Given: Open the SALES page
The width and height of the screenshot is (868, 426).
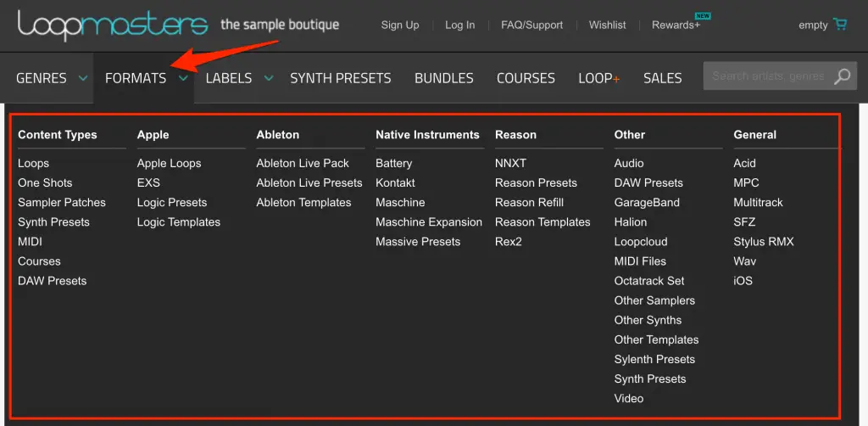Looking at the screenshot, I should click(x=663, y=78).
